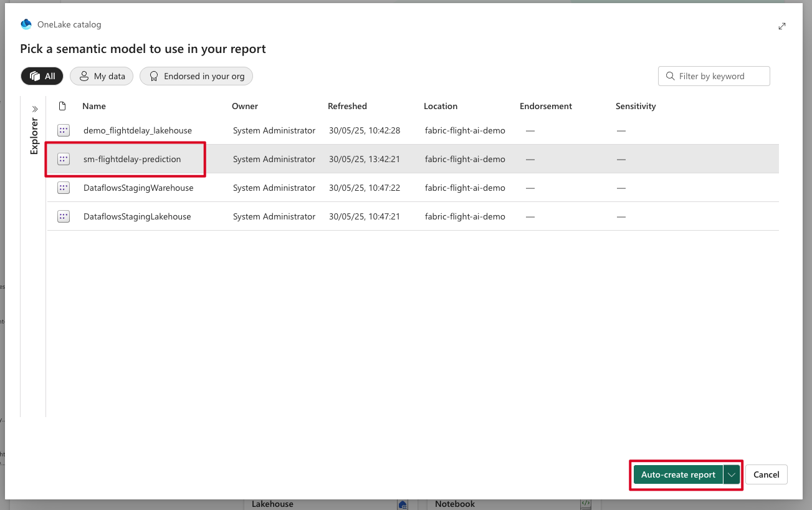Click the Auto-create report button
812x510 pixels.
(x=678, y=474)
